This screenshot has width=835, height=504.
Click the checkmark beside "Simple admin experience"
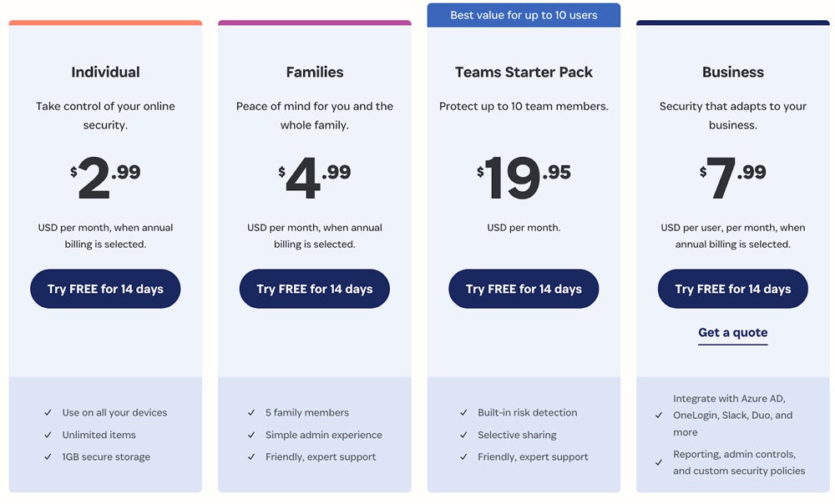(x=251, y=435)
